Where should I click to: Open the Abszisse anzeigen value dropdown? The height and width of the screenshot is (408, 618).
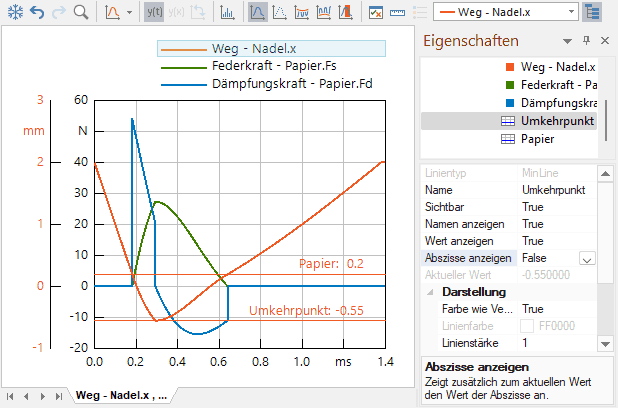tap(587, 258)
